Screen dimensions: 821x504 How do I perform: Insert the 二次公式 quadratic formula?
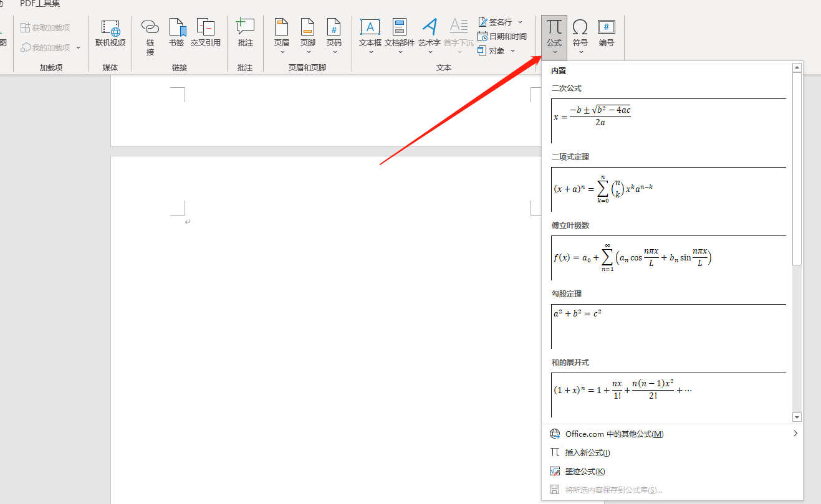pos(668,120)
